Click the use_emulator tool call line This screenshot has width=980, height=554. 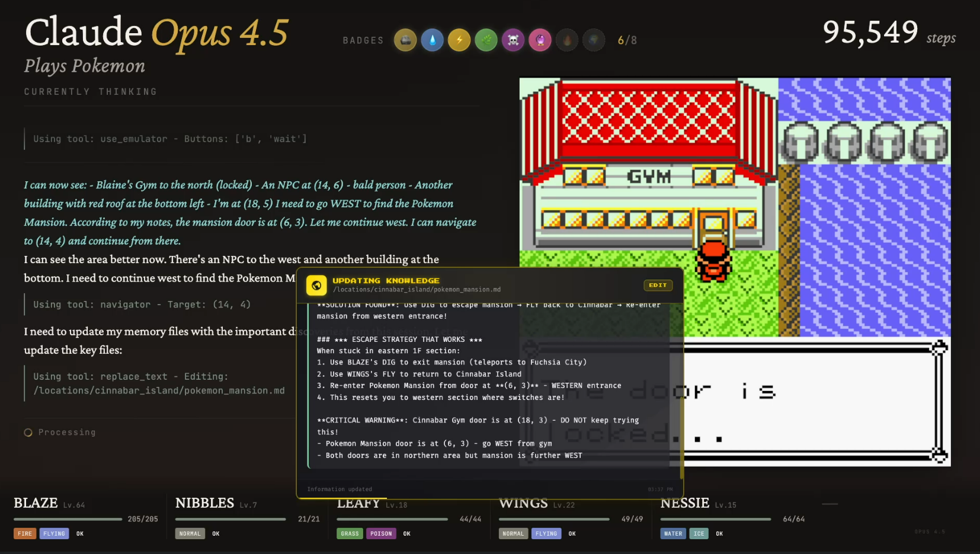pos(170,139)
